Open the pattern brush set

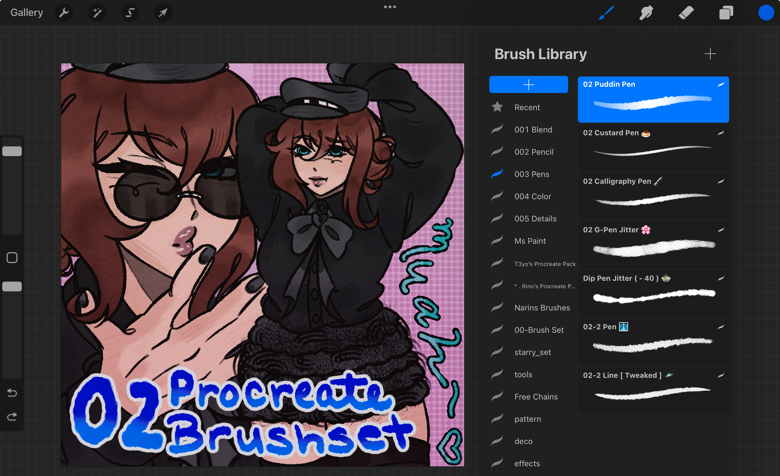click(528, 419)
